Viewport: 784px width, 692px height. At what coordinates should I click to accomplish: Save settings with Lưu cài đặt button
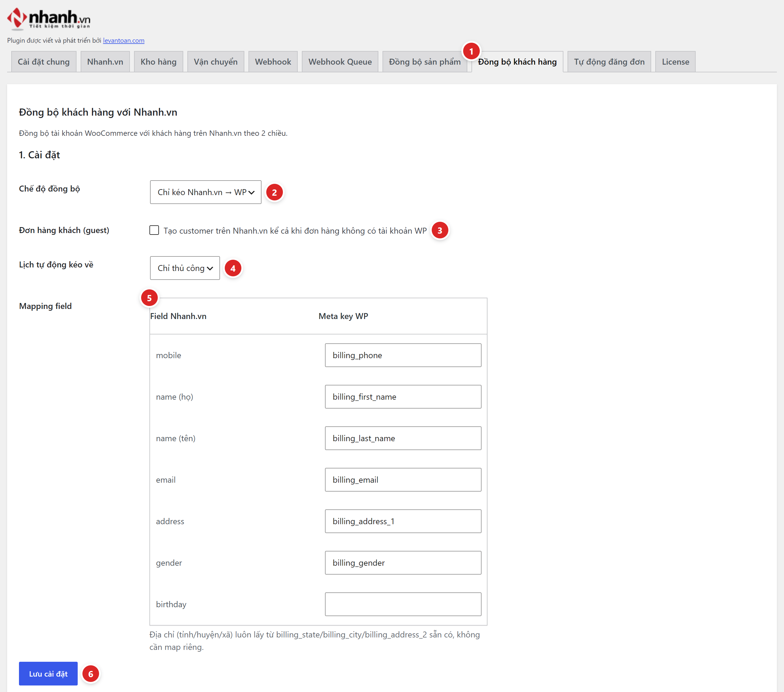tap(48, 674)
